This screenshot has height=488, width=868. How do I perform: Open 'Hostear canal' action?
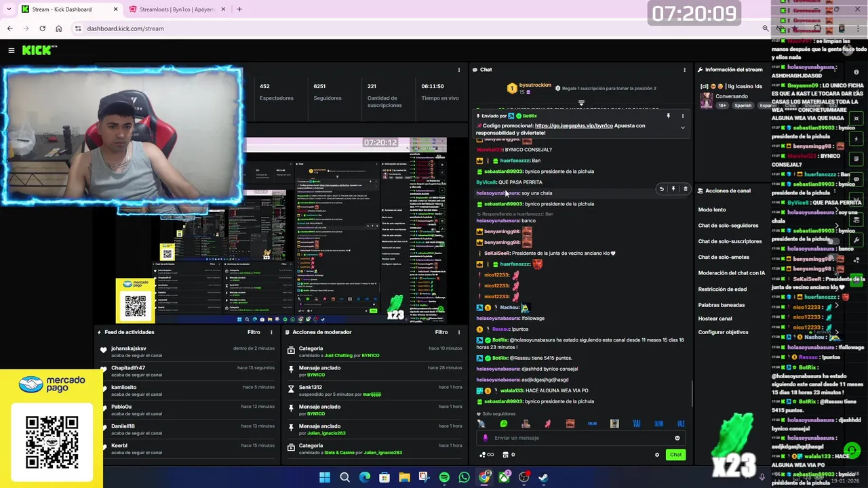(715, 319)
